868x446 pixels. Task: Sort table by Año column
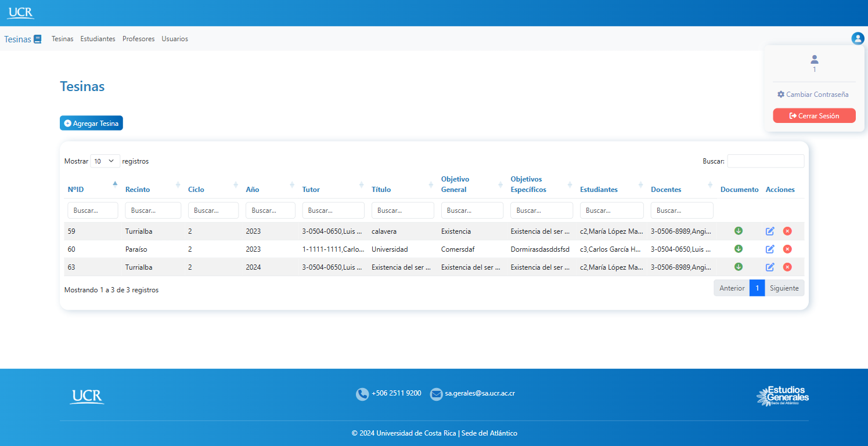pyautogui.click(x=271, y=184)
